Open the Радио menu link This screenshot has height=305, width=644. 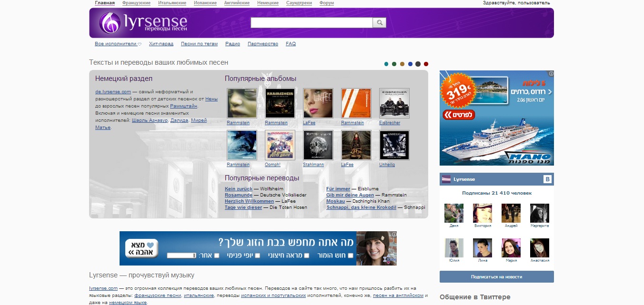232,44
